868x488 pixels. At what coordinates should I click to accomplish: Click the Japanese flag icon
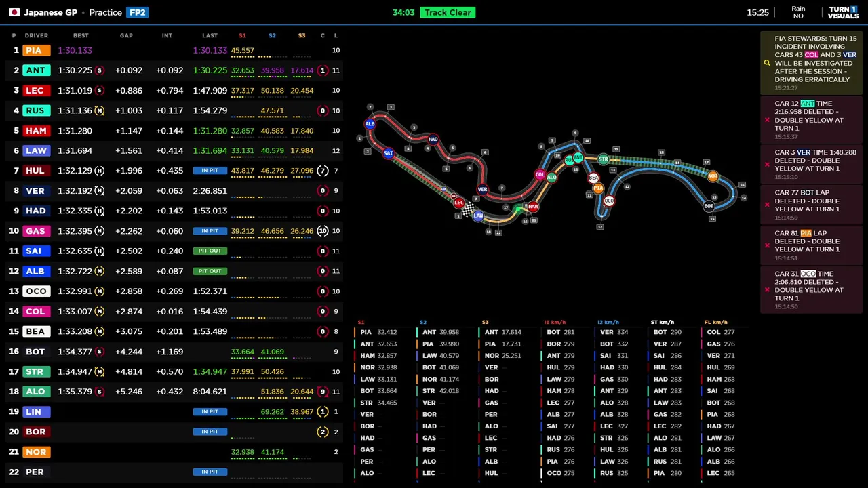[14, 12]
